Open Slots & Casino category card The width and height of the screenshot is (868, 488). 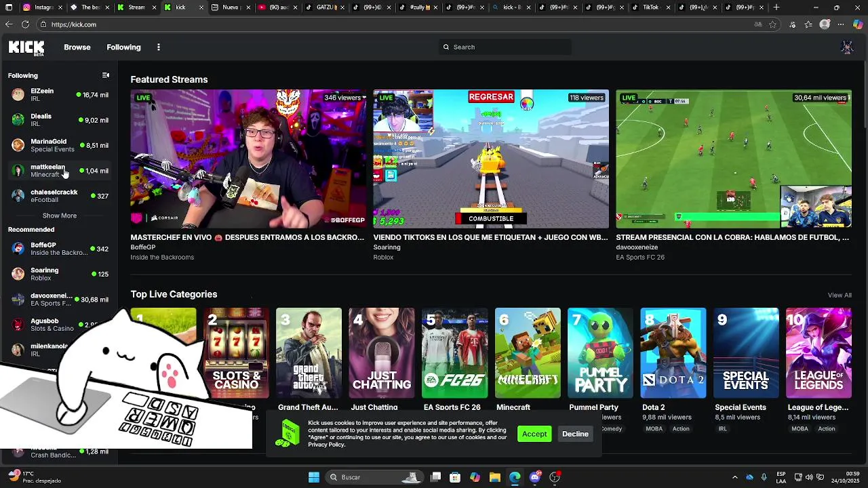[236, 353]
